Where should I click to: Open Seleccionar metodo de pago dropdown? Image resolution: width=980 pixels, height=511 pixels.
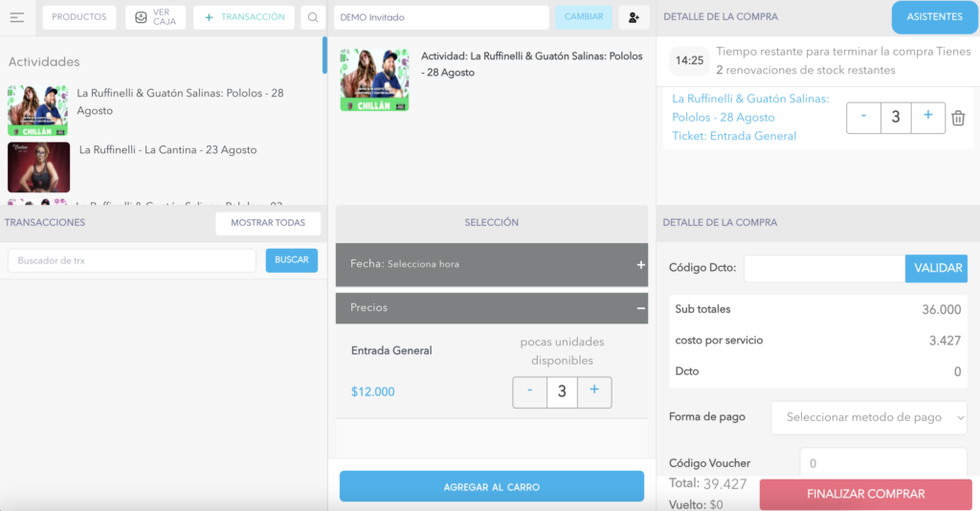pyautogui.click(x=869, y=417)
